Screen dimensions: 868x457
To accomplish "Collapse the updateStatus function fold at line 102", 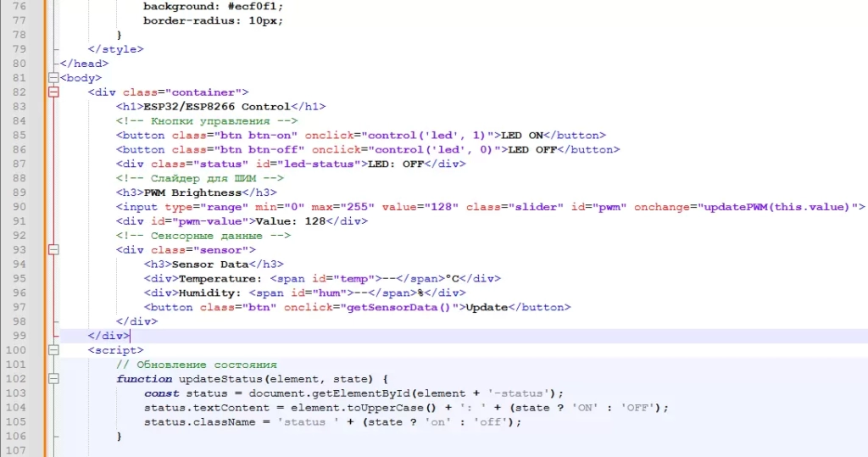I will tap(53, 380).
